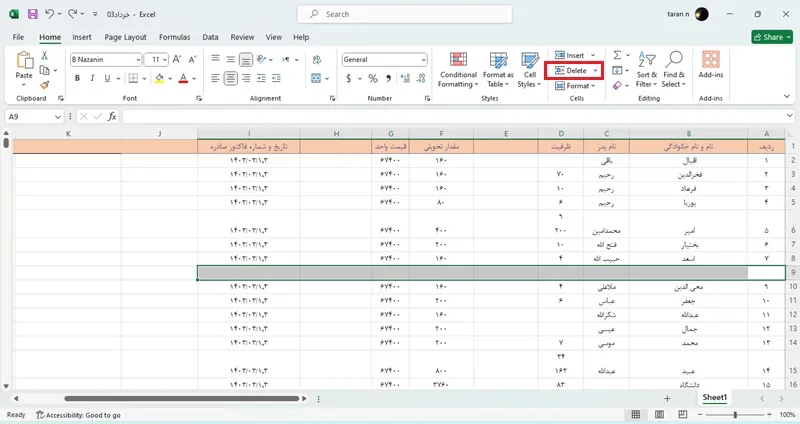This screenshot has height=424, width=800.
Task: Apply percent style with the % icon
Action: tap(373, 78)
